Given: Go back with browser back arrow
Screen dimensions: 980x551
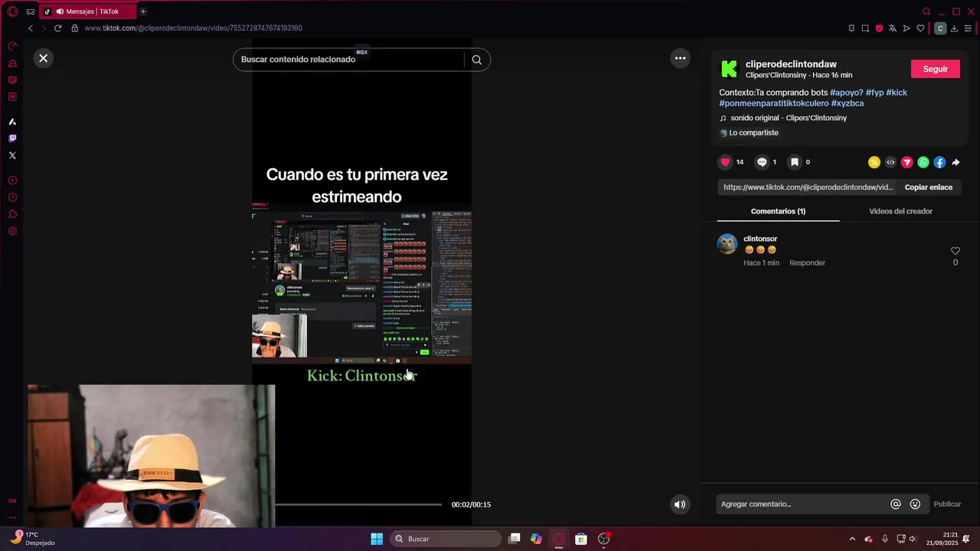Looking at the screenshot, I should pyautogui.click(x=31, y=28).
